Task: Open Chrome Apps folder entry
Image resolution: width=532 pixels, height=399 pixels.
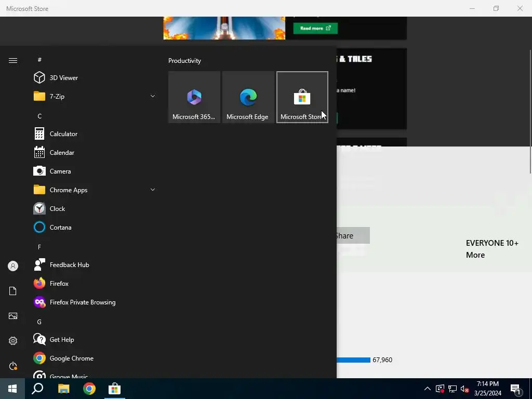Action: tap(94, 190)
